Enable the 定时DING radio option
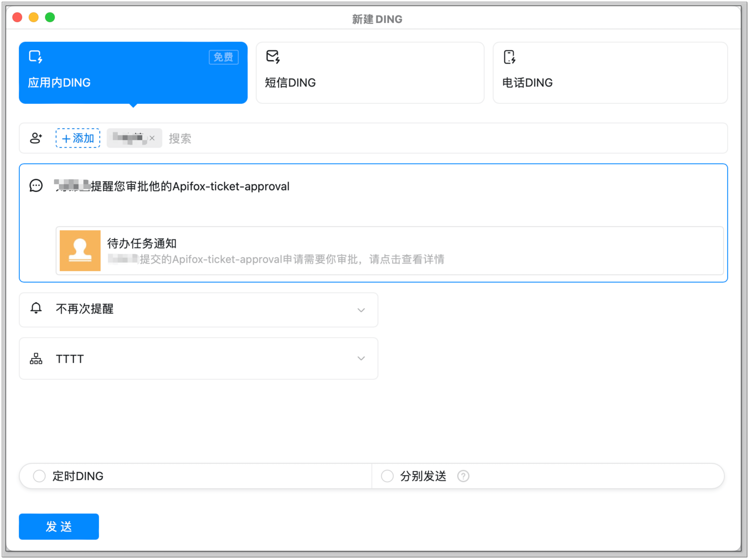750x560 pixels. pyautogui.click(x=39, y=476)
